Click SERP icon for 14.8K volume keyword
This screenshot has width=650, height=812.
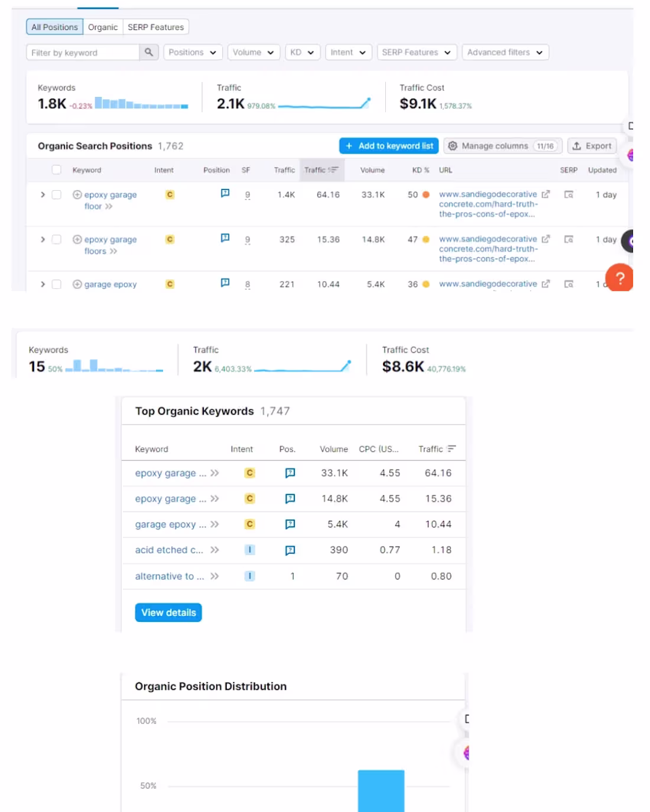pos(290,498)
